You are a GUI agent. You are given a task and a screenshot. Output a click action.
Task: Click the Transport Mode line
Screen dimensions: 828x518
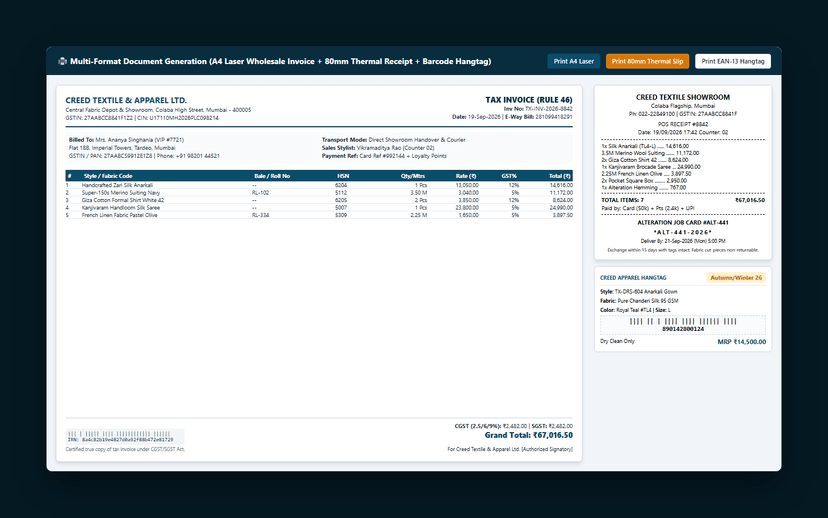[x=393, y=140]
